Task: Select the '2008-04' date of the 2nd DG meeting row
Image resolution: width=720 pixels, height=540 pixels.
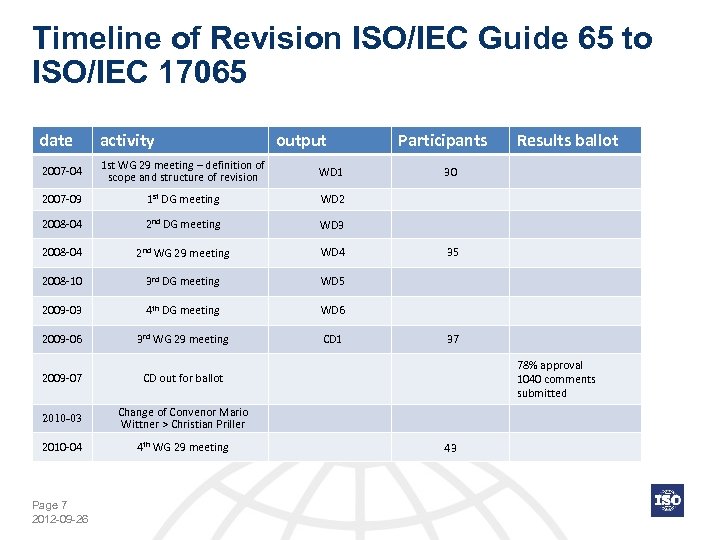Action: pos(62,224)
